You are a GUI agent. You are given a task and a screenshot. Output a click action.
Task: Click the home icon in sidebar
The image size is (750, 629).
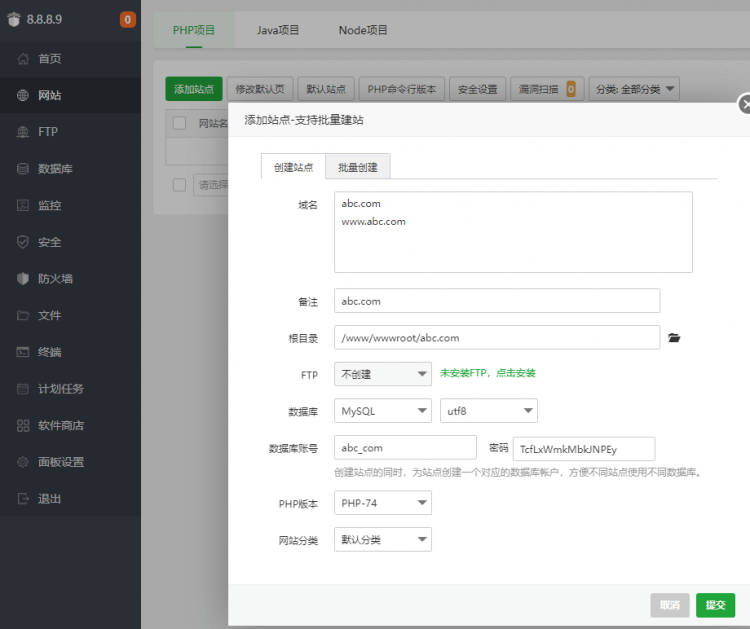[23, 59]
